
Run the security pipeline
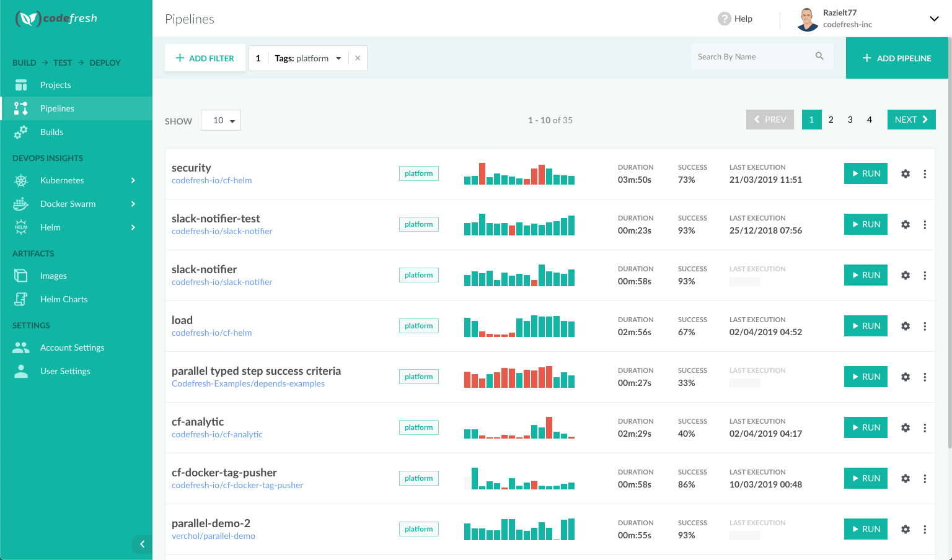[866, 173]
